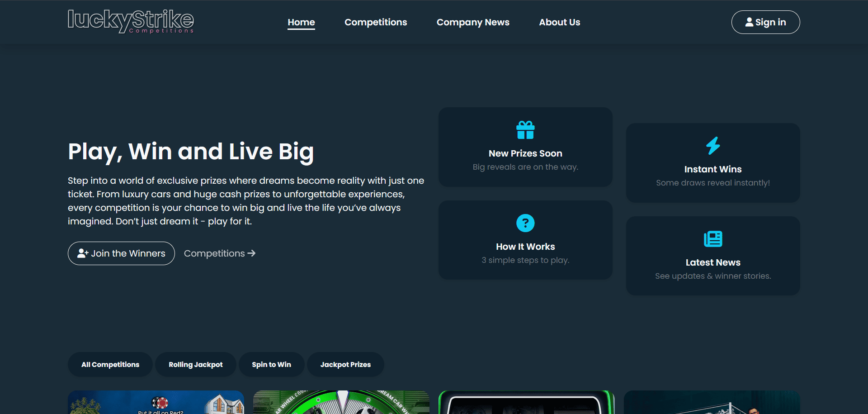Open the green car wheel competition thumbnail
Viewport: 868px width, 414px height.
pyautogui.click(x=341, y=402)
